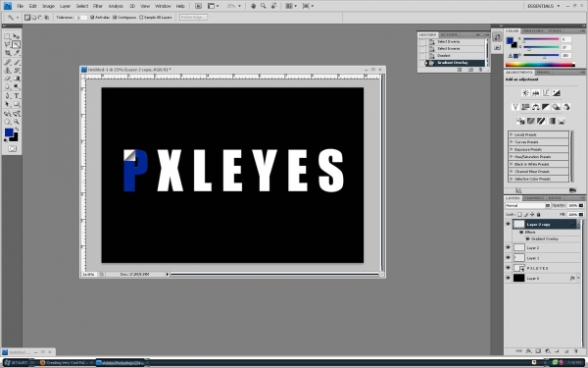
Task: Click the Brightness/Contrast adjustment icon
Action: (525, 93)
